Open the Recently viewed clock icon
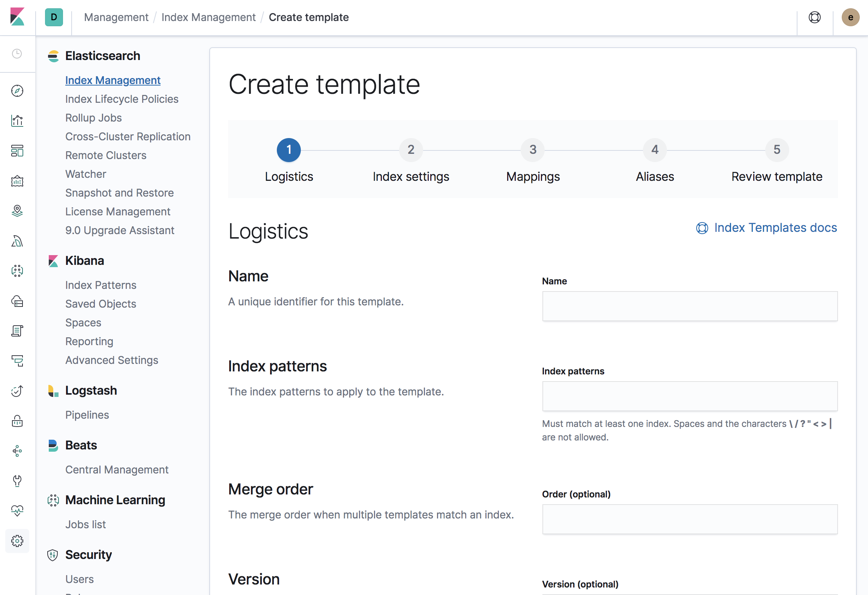The image size is (868, 595). [x=17, y=54]
